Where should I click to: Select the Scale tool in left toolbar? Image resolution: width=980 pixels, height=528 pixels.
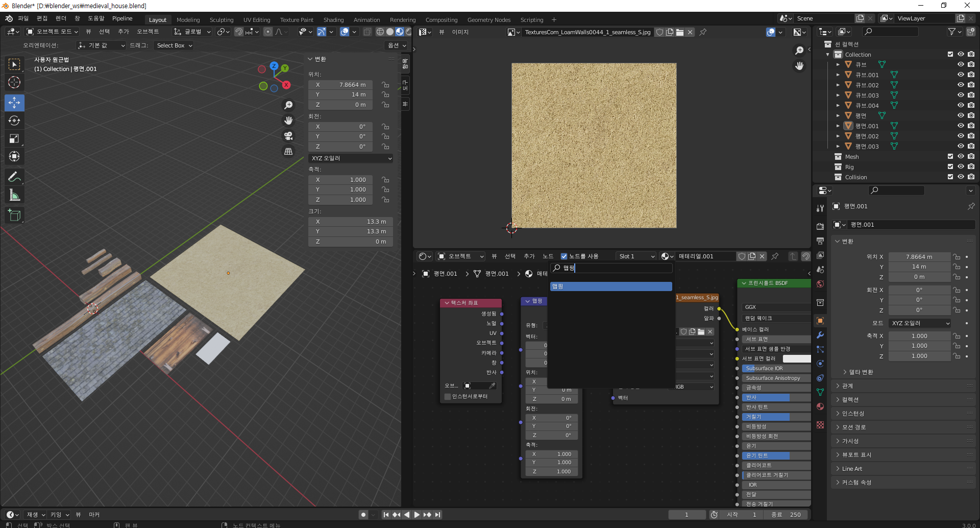point(14,138)
